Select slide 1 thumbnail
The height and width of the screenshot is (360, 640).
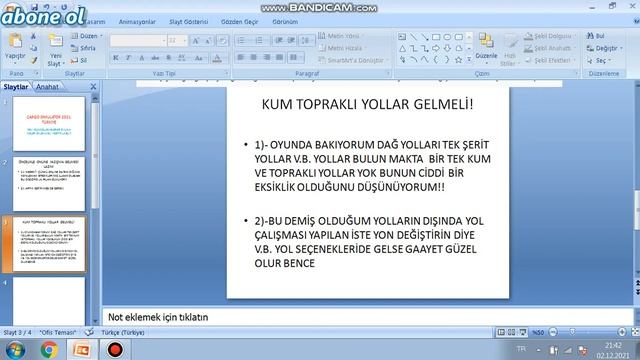(x=49, y=124)
